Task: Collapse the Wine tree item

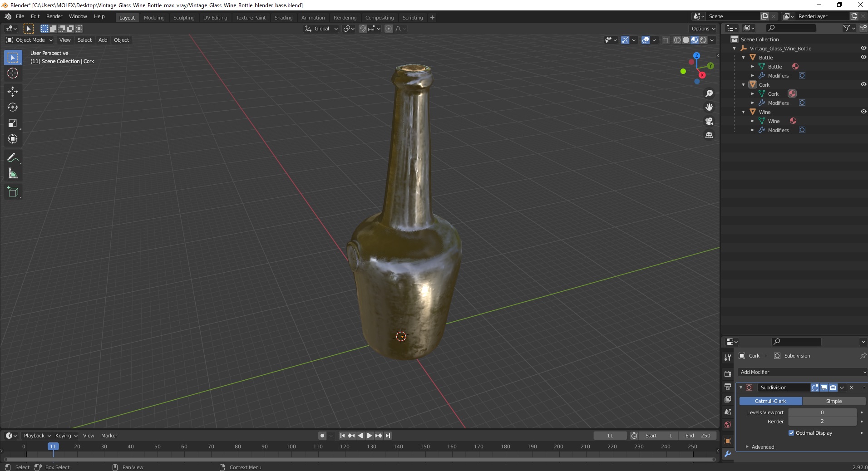Action: pos(743,112)
